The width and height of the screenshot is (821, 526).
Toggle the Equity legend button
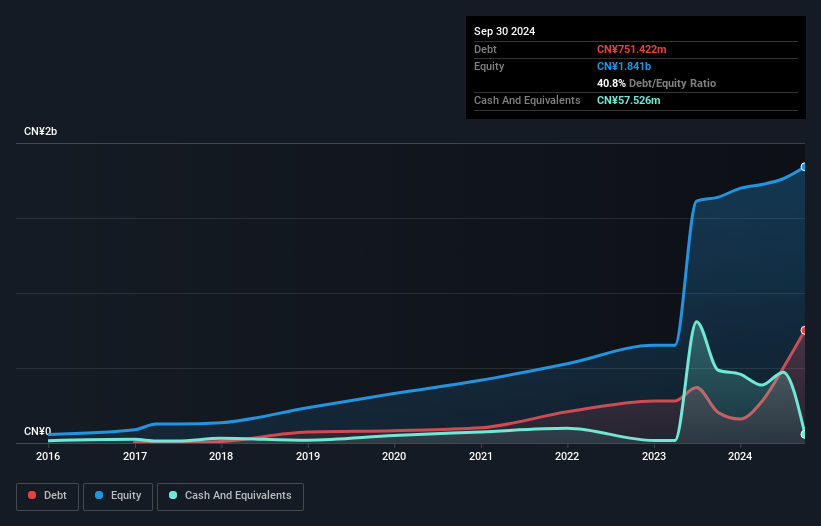pyautogui.click(x=118, y=496)
